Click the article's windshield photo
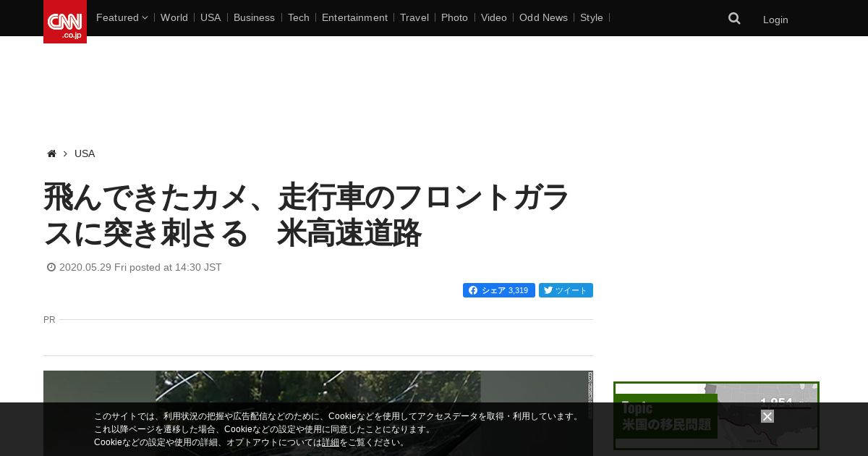 (318, 413)
